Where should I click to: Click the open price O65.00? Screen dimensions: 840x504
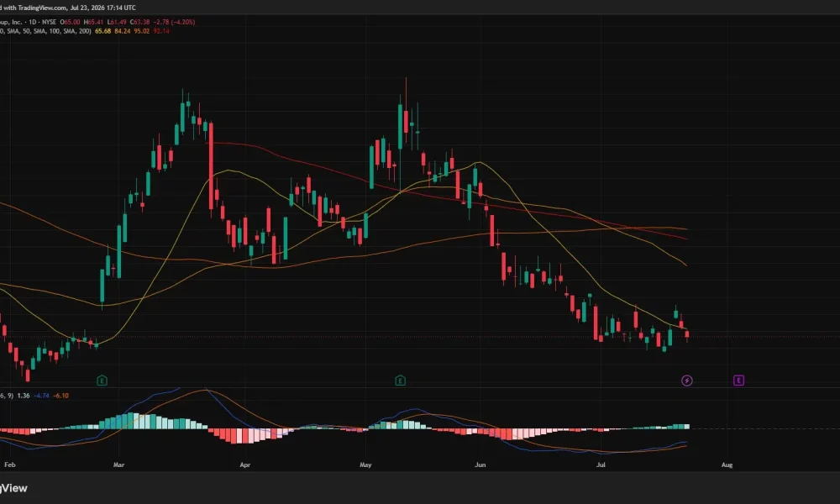tap(70, 22)
